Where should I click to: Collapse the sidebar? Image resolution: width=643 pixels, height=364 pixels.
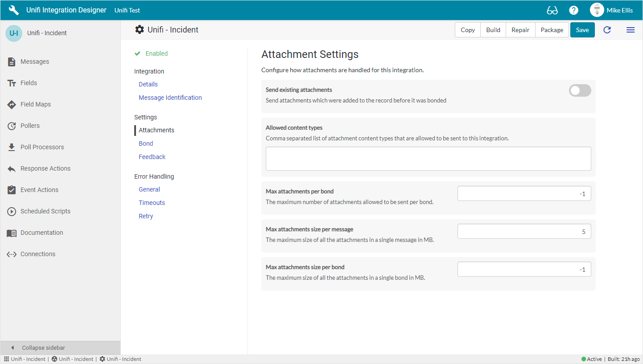43,348
